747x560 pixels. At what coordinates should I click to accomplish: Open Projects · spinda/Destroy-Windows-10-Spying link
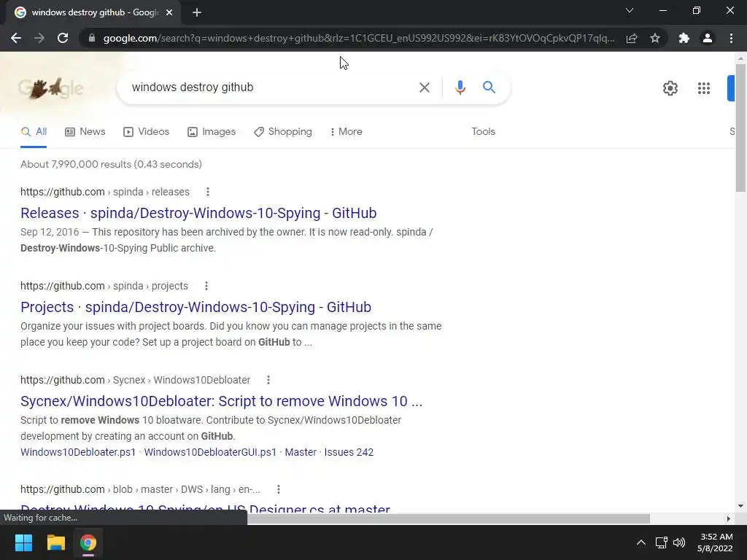pyautogui.click(x=196, y=307)
